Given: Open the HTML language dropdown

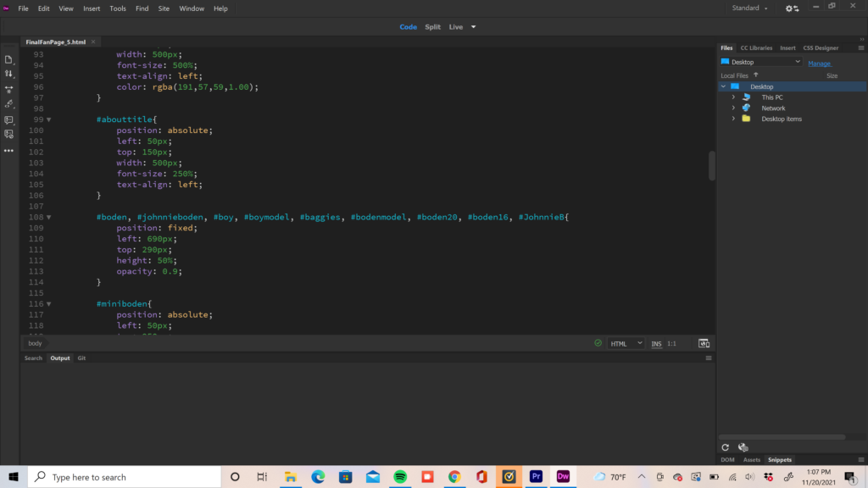Looking at the screenshot, I should click(626, 344).
